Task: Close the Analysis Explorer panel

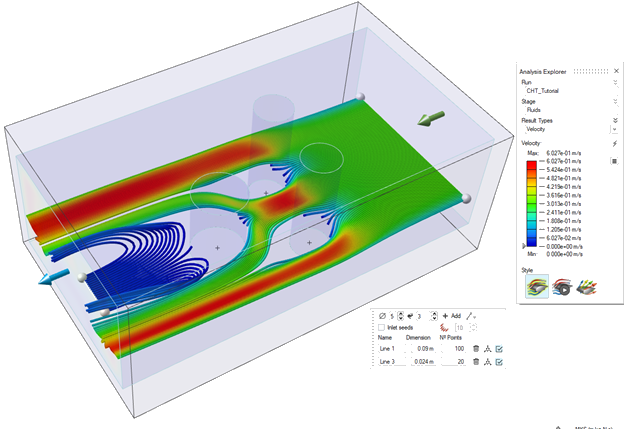Action: (x=616, y=71)
